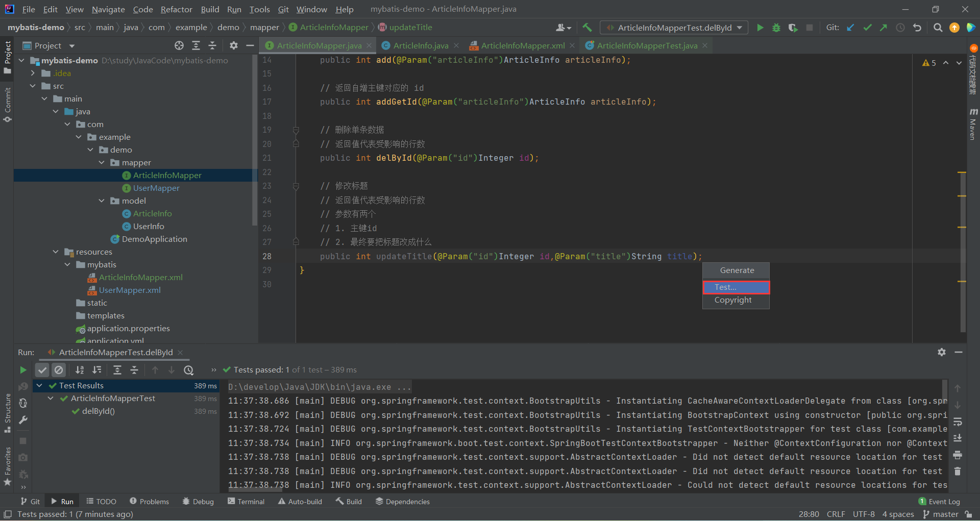Hide the Project tool window
Image resolution: width=980 pixels, height=521 pixels.
click(x=250, y=45)
